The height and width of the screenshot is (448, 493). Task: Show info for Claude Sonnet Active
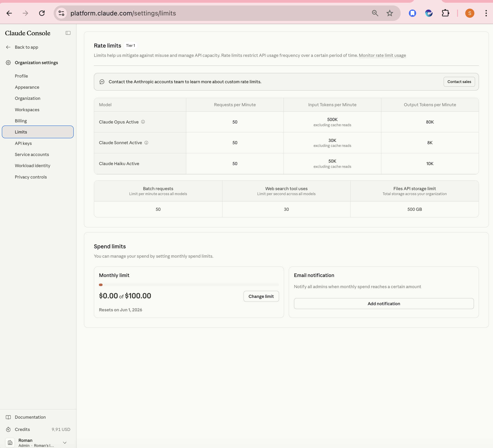pos(146,143)
